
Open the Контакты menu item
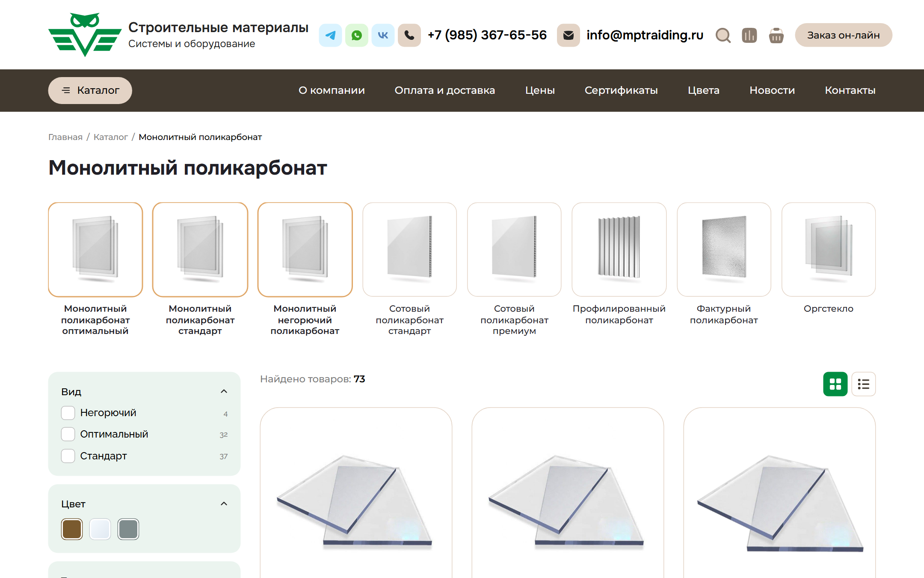(x=850, y=90)
